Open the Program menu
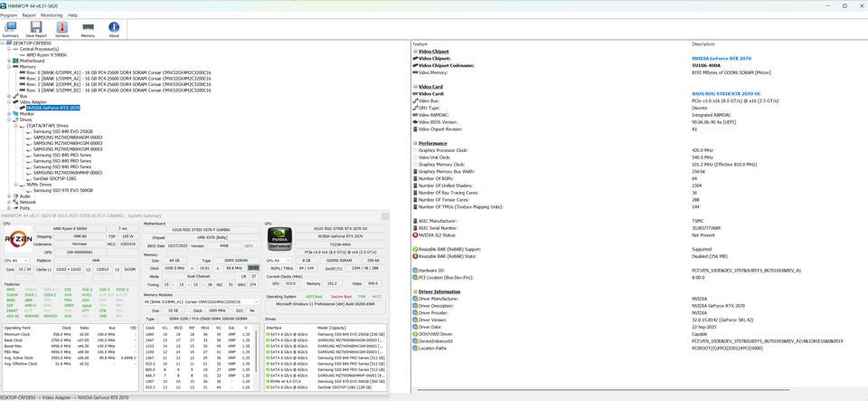Screen dimensions: 868x401 tap(9, 15)
